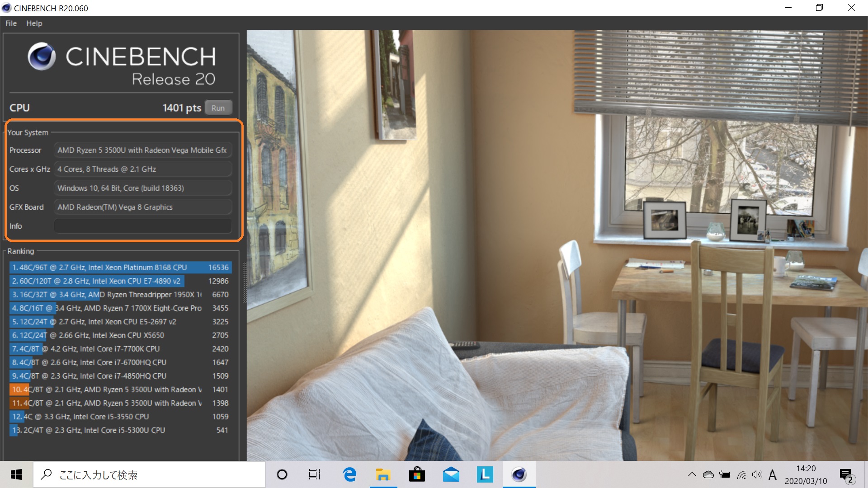Viewport: 868px width, 488px height.
Task: Click the rendered room preview image
Action: 557,245
